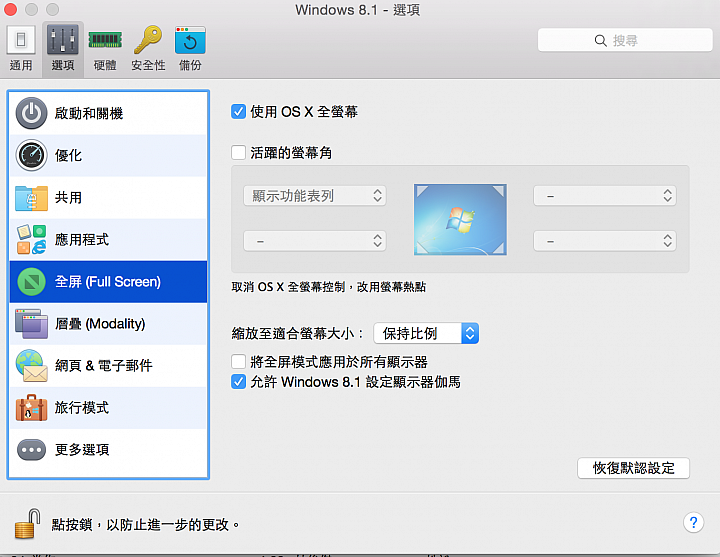720x557 pixels.
Task: Click the apps icon for 應用程式
Action: [x=31, y=239]
